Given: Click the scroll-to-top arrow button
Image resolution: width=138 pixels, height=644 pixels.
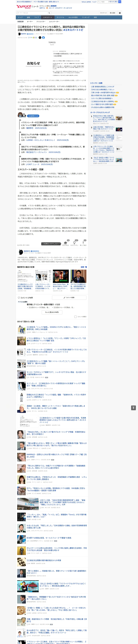Looking at the screenshot, I should (x=133, y=408).
